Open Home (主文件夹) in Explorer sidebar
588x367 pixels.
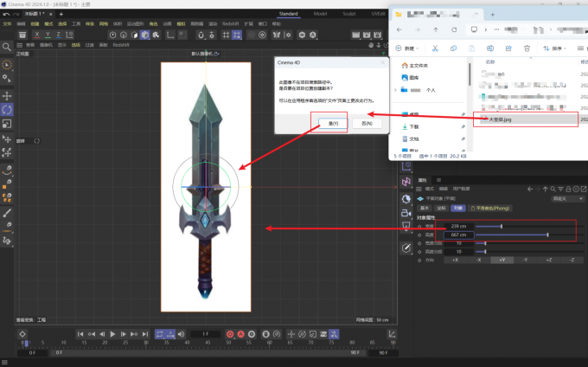[415, 66]
